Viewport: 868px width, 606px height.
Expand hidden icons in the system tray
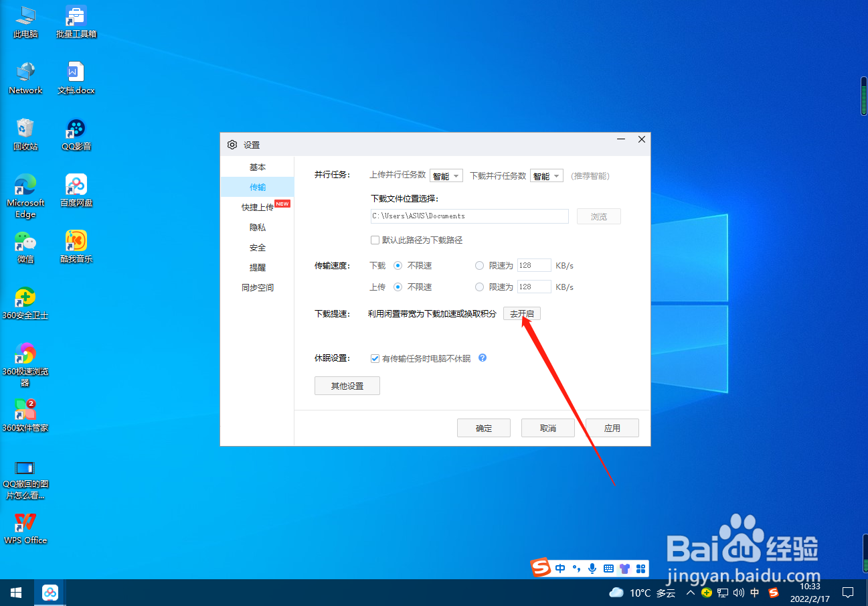coord(690,592)
